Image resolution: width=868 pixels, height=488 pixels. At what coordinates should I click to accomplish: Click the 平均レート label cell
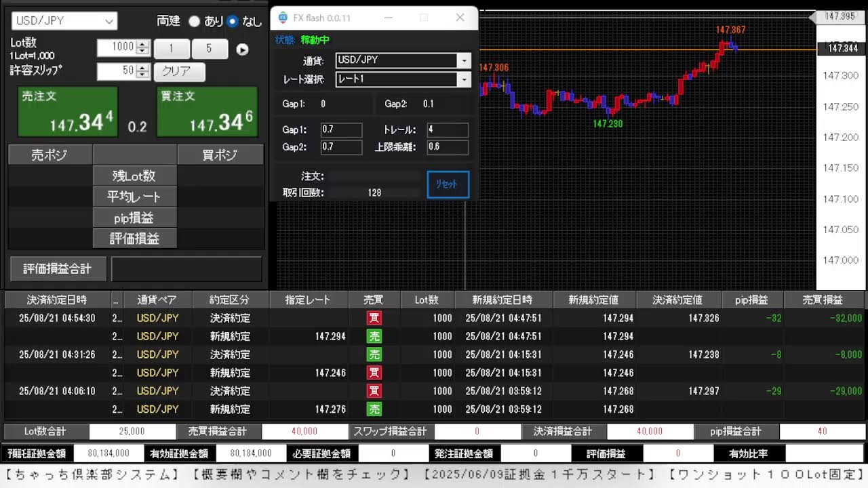click(x=134, y=197)
